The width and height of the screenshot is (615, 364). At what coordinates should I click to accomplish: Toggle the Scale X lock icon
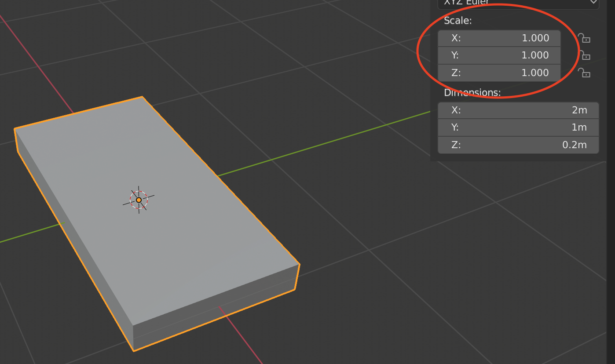pos(584,38)
